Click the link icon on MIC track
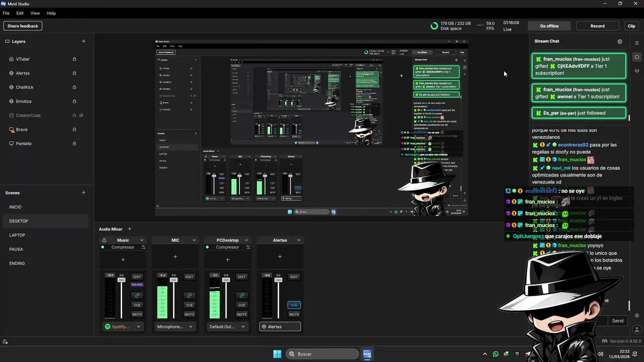This screenshot has width=644, height=362. click(x=189, y=296)
